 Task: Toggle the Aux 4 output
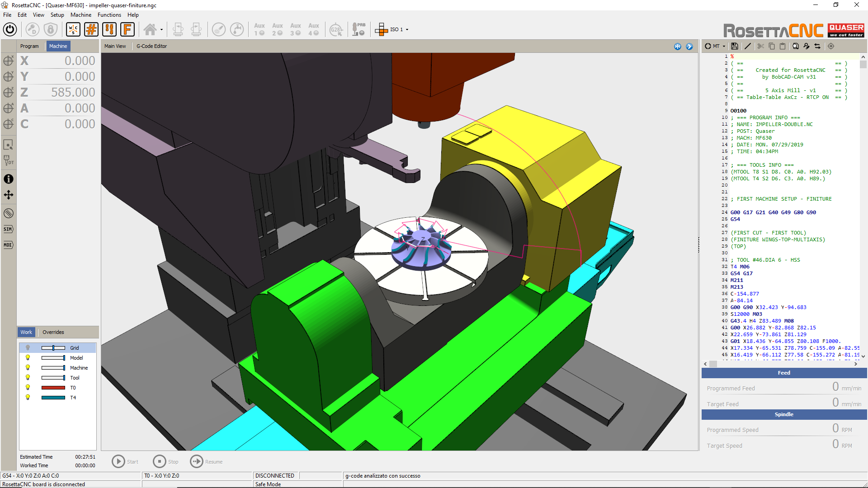click(x=314, y=29)
